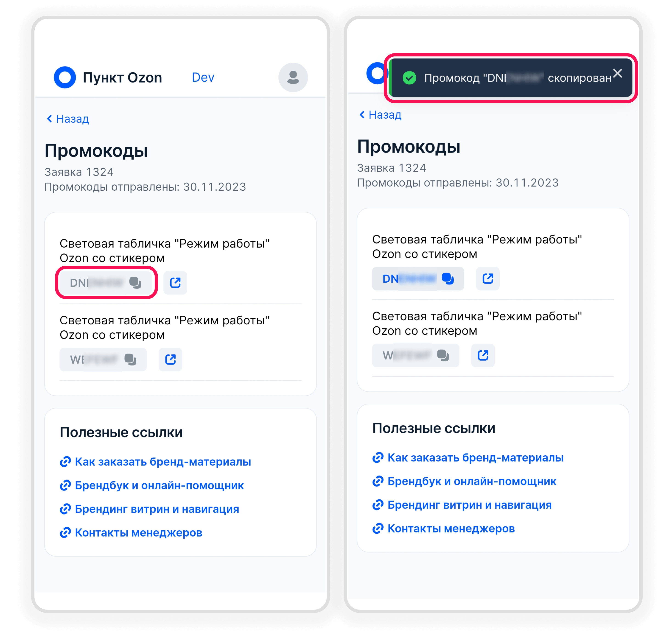Copy the W promo code in left screen
Image resolution: width=672 pixels, height=635 pixels.
coord(103,359)
